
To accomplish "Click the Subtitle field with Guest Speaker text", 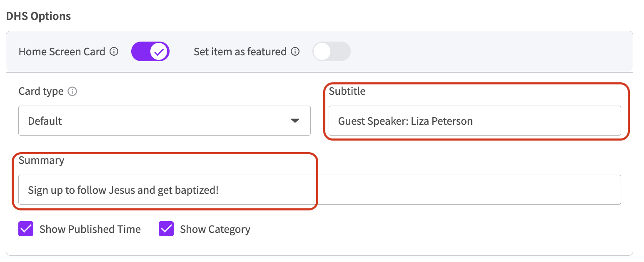I will point(474,121).
